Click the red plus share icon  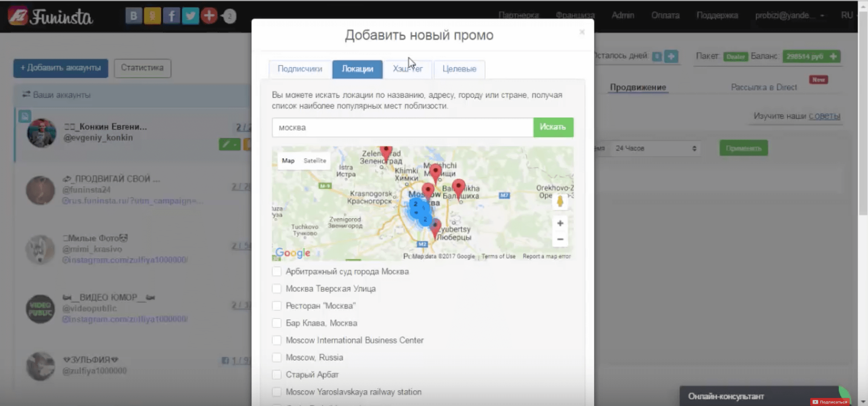pyautogui.click(x=209, y=16)
